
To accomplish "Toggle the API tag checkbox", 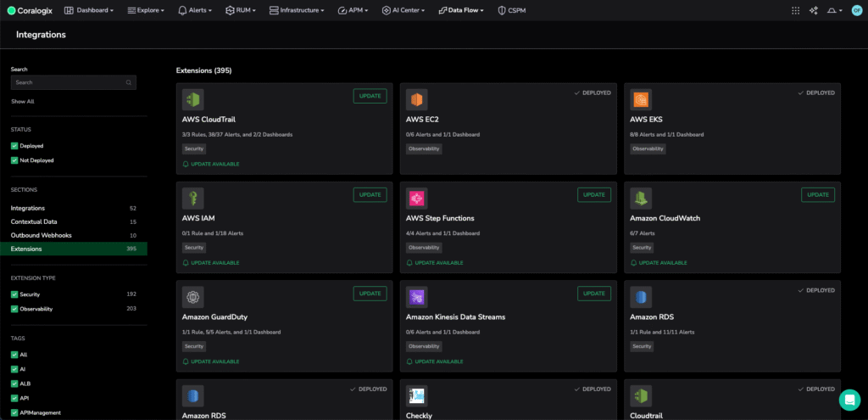I will tap(14, 398).
